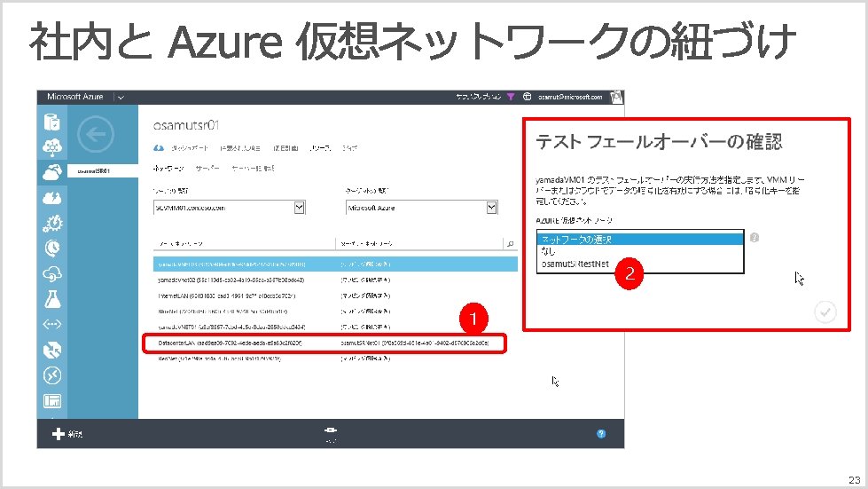Select the InternetLAN network row

[335, 296]
